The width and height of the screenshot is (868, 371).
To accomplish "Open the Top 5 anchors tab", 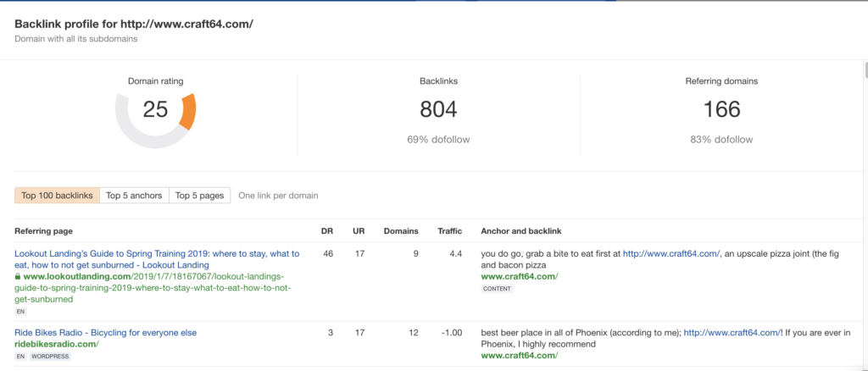I will 134,196.
